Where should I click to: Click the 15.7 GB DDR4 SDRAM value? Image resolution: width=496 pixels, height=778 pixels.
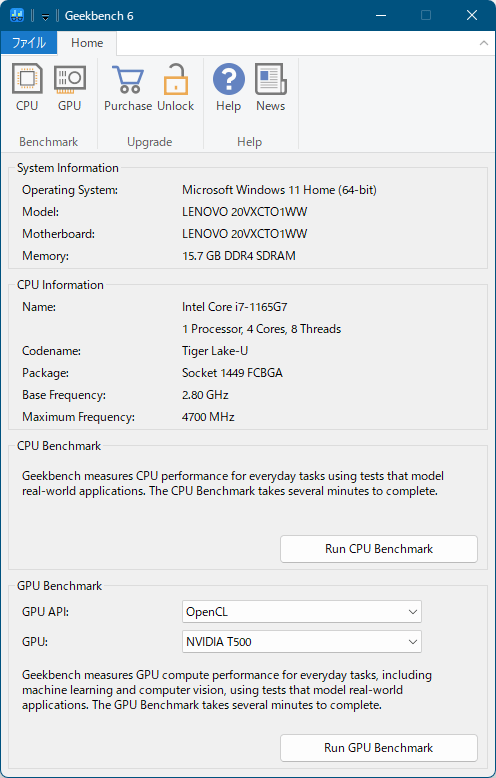tap(239, 256)
